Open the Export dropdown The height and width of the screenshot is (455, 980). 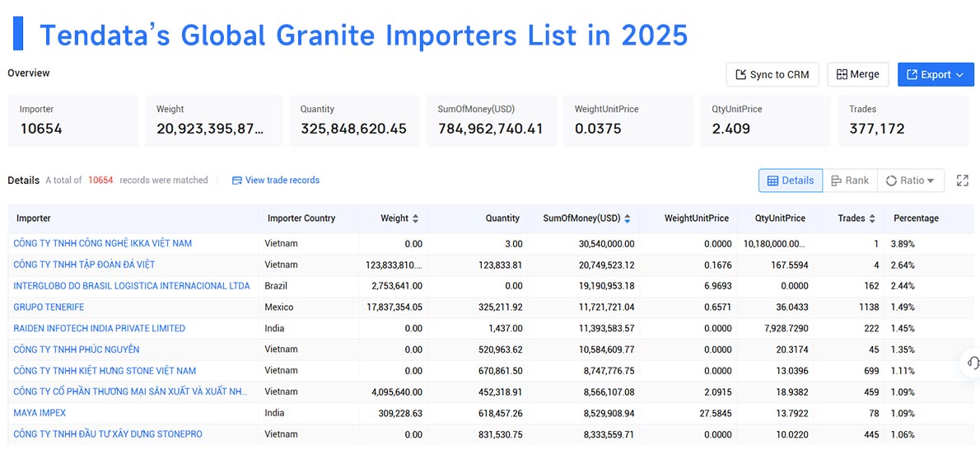tap(936, 74)
